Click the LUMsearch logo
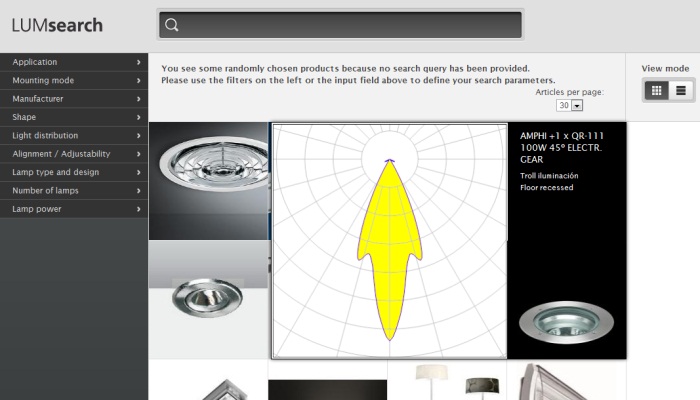 [57, 25]
